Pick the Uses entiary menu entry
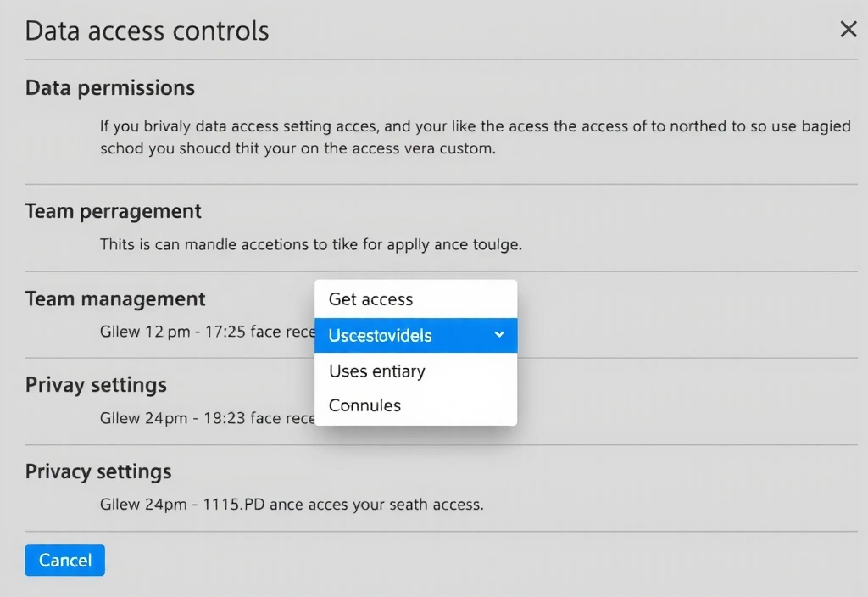Image resolution: width=868 pixels, height=597 pixels. (376, 371)
